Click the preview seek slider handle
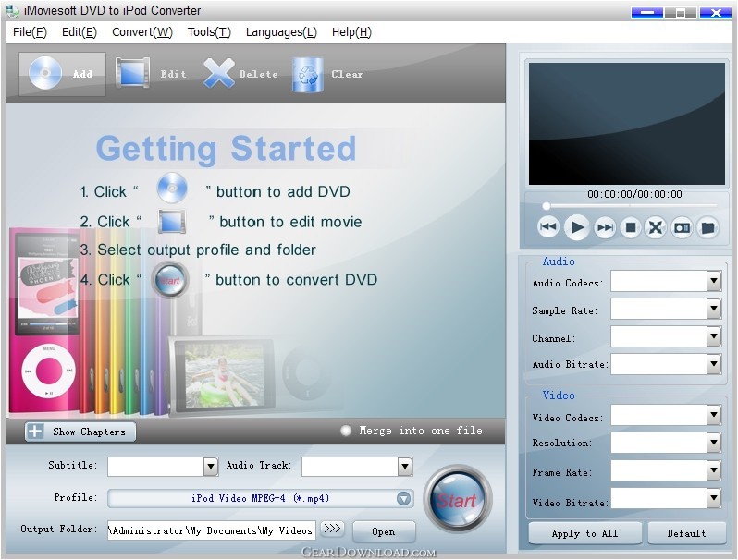 click(x=546, y=206)
